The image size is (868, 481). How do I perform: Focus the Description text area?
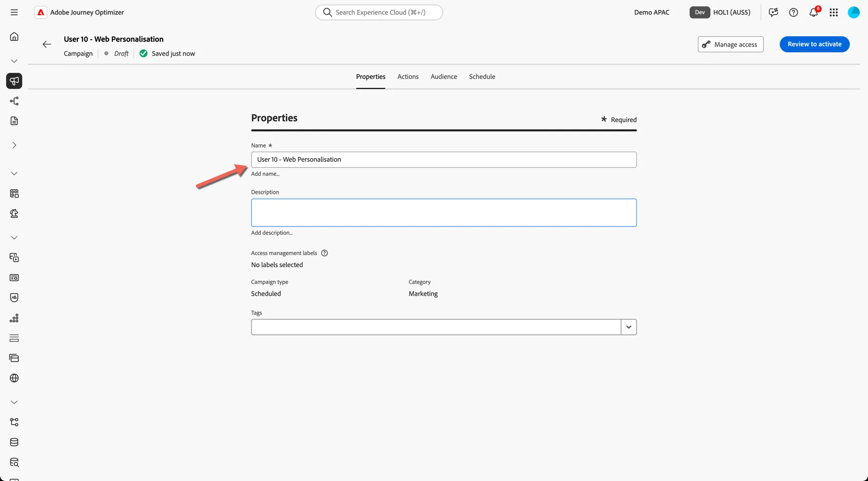(x=444, y=213)
